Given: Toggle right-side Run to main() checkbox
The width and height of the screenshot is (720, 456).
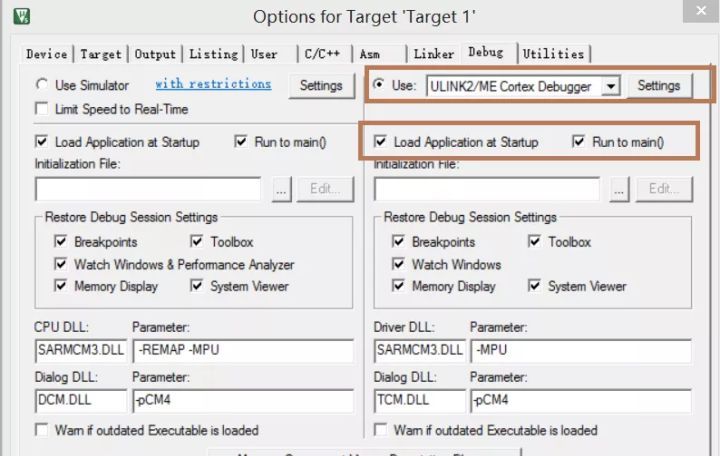Looking at the screenshot, I should coord(579,142).
